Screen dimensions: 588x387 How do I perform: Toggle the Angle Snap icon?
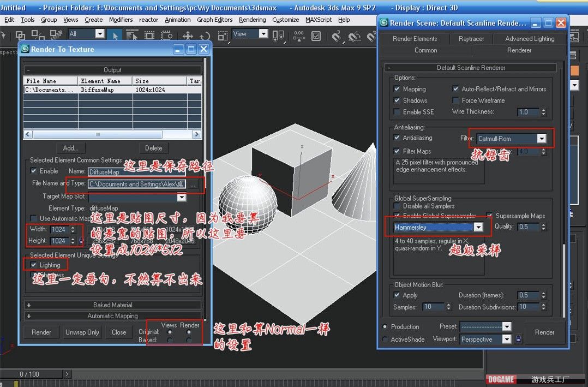[x=354, y=36]
